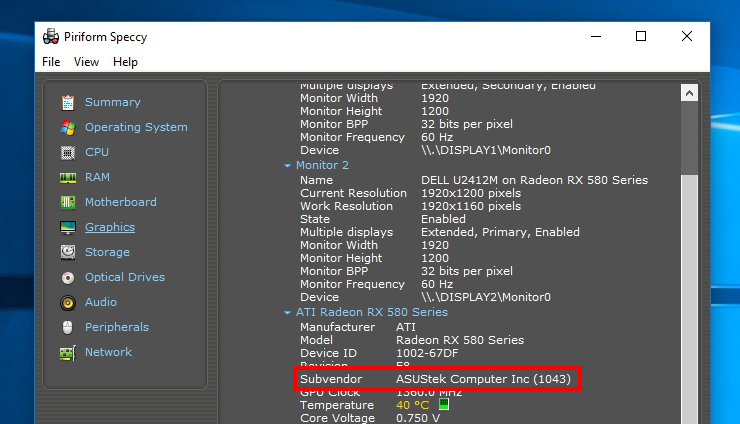Show the Peripherals section
Viewport: 740px width, 424px height.
point(117,327)
